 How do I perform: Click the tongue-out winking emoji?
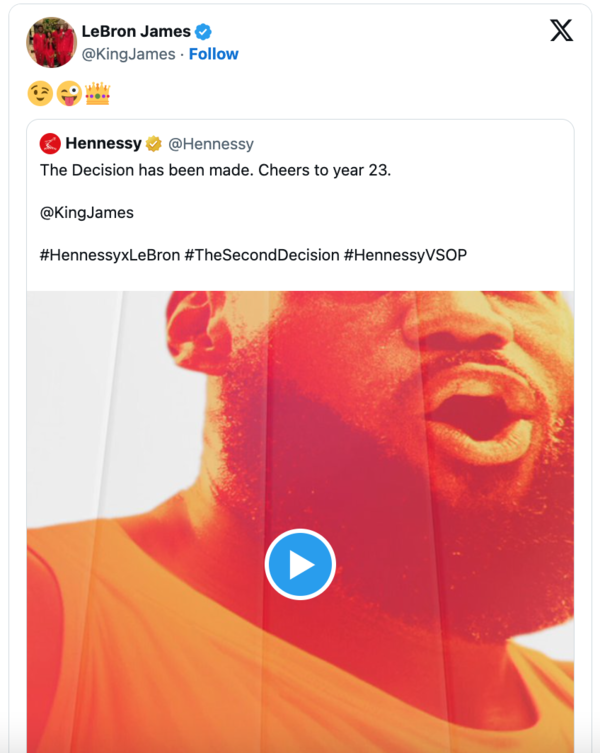click(68, 95)
